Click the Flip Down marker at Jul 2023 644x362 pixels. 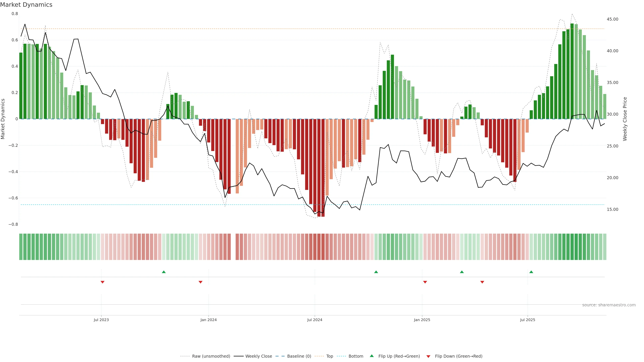tap(102, 282)
